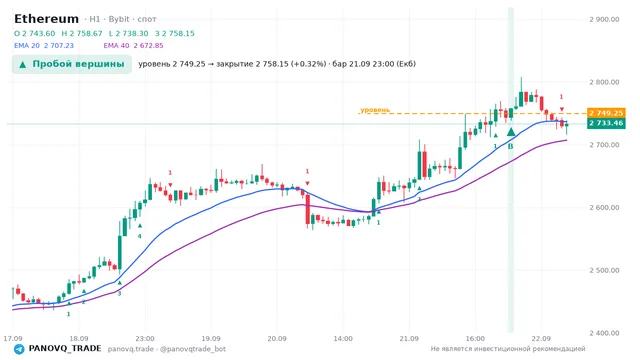640x360 pixels.
Task: Click the green breakout triangle marker labeled B
Action: [511, 132]
